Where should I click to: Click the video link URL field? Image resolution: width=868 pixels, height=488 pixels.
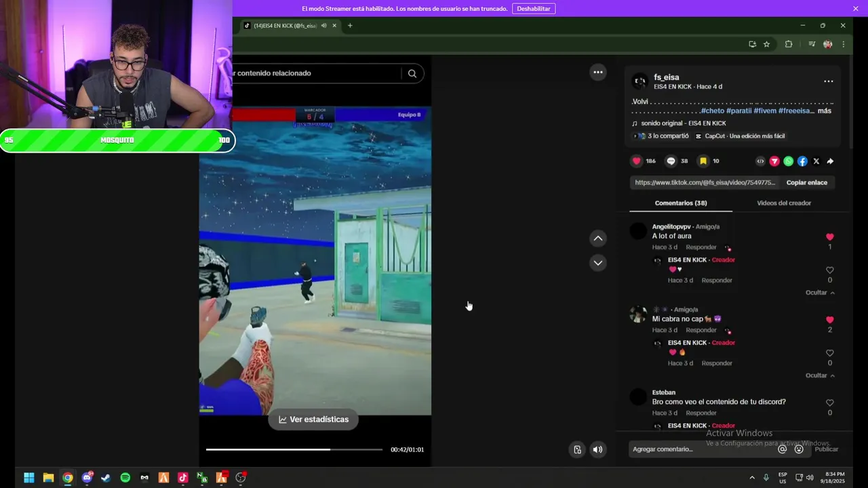pyautogui.click(x=705, y=182)
